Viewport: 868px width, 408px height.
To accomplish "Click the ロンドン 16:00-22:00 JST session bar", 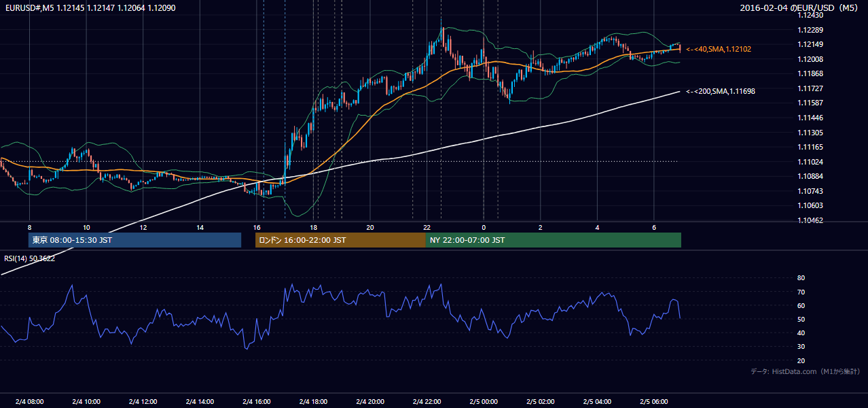I will [340, 240].
